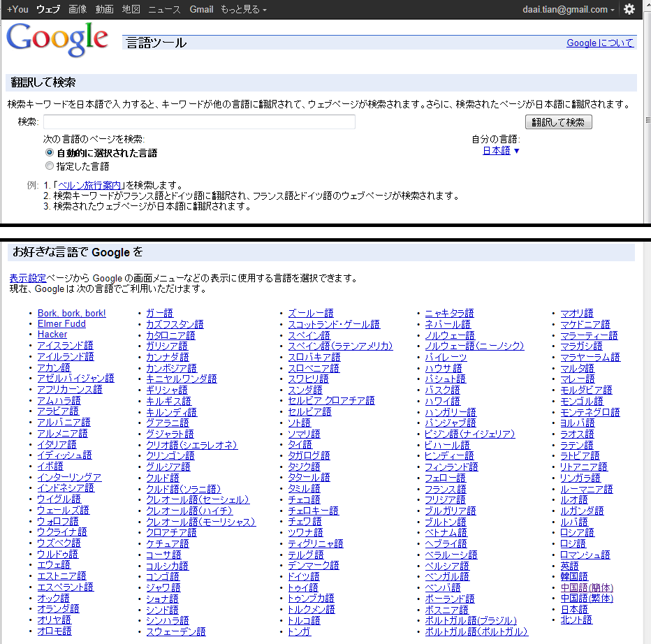
Task: Select フランス語 language link
Action: 446,489
